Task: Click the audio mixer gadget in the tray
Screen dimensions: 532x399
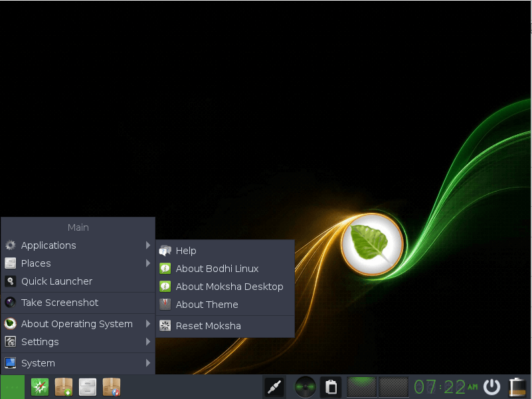Action: pos(304,386)
